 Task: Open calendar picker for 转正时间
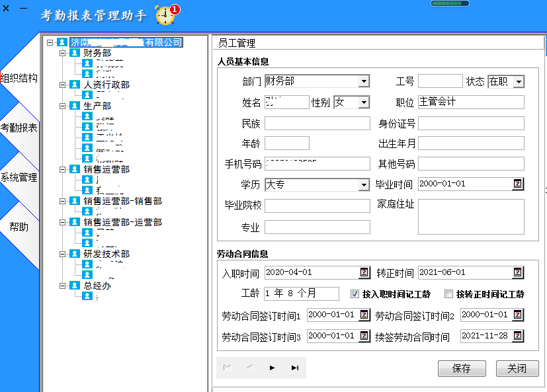coord(518,272)
